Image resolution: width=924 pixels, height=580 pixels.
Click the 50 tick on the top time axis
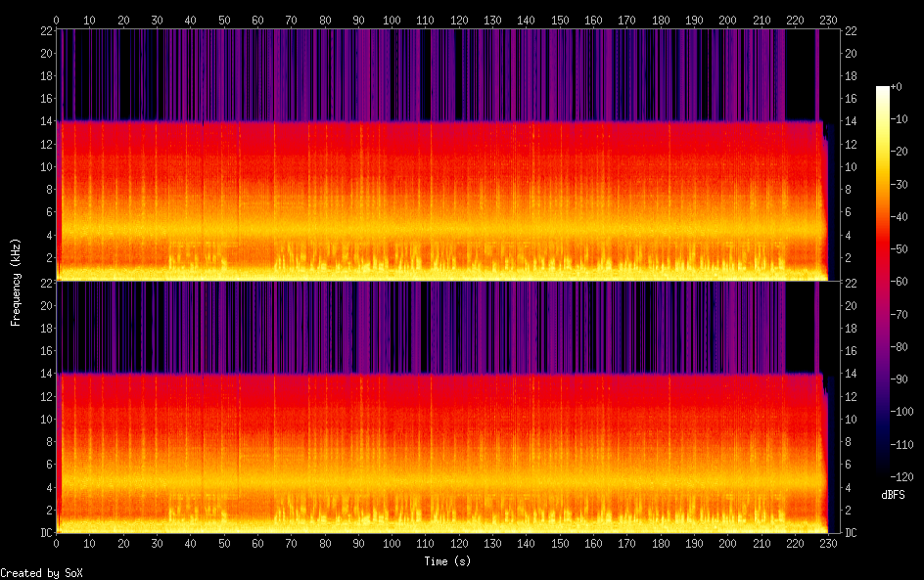tap(224, 19)
